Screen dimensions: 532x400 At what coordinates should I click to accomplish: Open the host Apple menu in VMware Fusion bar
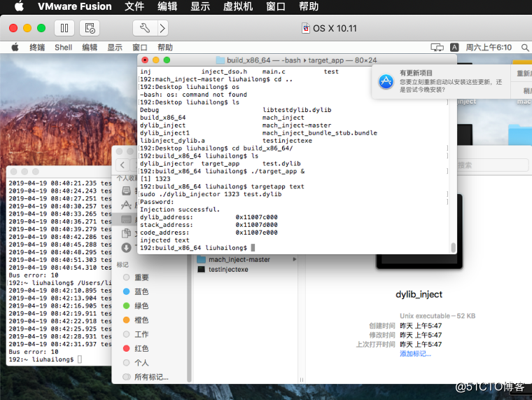pyautogui.click(x=19, y=6)
